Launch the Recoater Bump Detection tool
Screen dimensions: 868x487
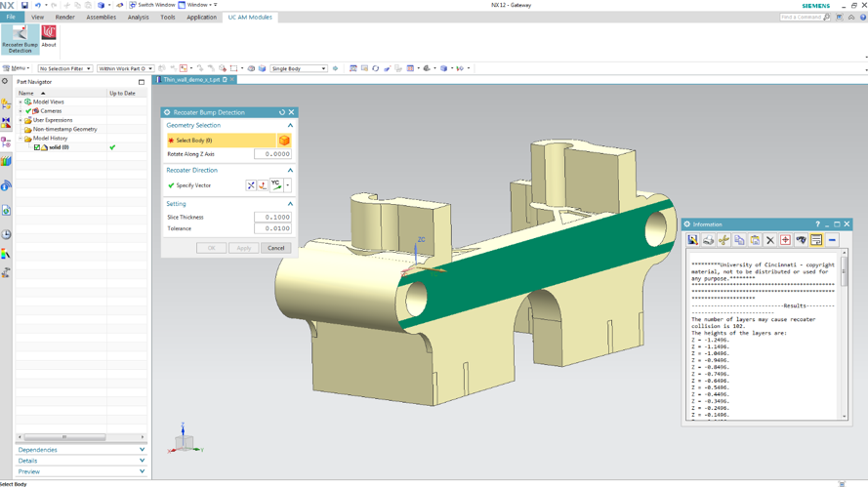[20, 39]
